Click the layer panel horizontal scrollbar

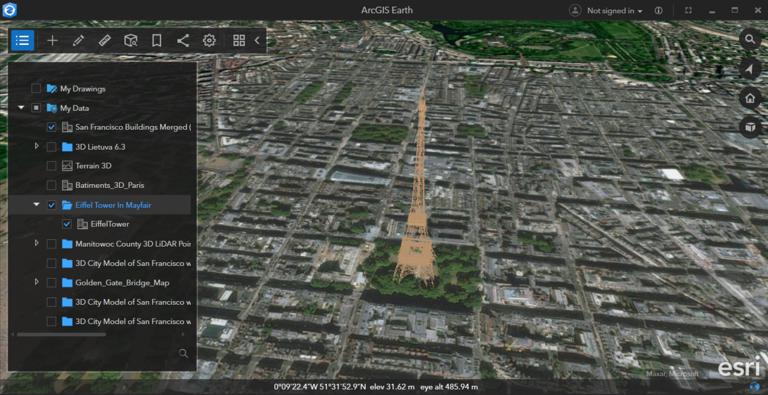(x=61, y=335)
